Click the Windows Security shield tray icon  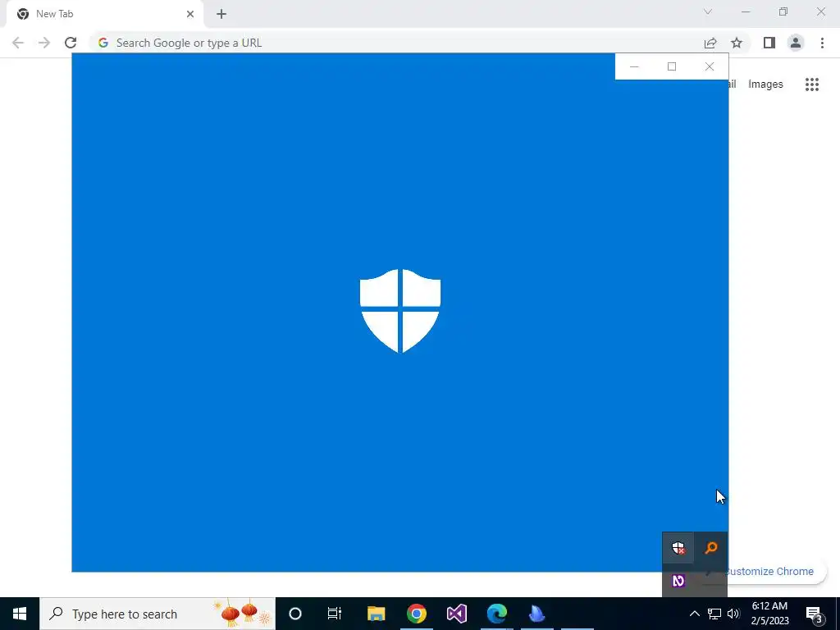click(x=678, y=548)
